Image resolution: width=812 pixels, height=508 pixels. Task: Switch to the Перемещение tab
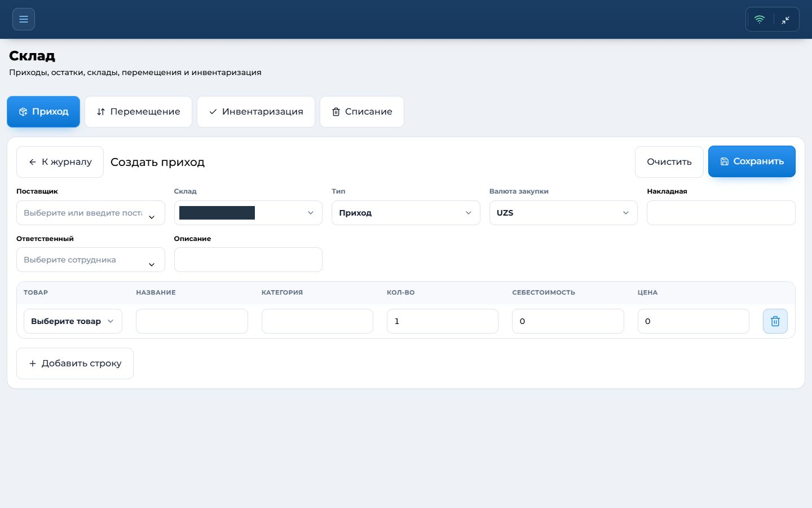(139, 112)
